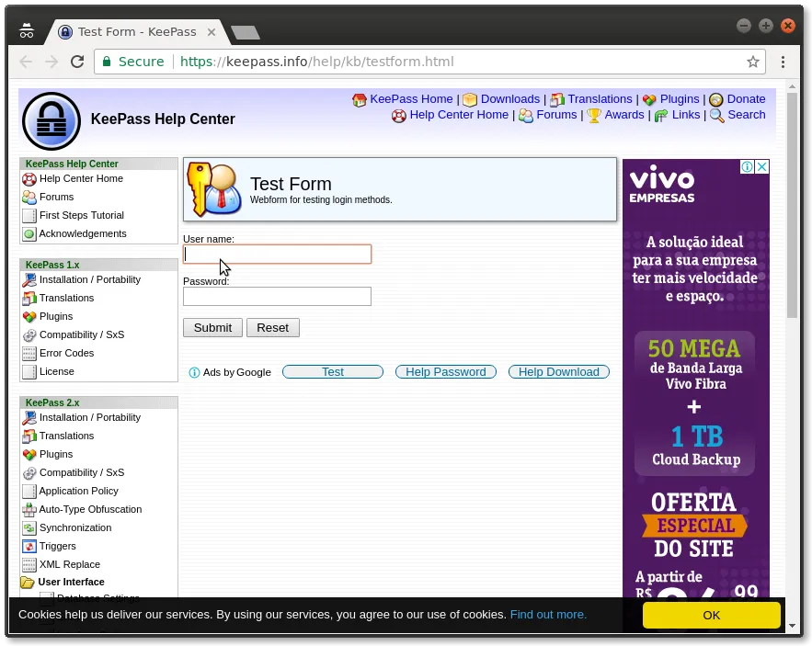Open a new browser tab
This screenshot has height=646, width=812.
point(246,33)
